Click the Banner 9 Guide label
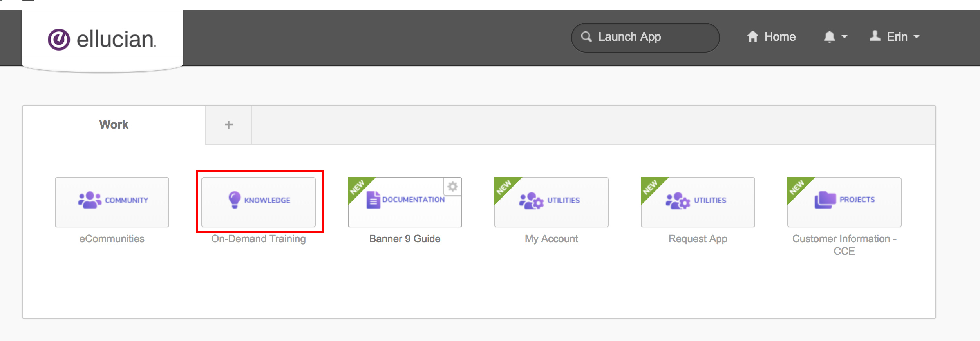 (405, 239)
